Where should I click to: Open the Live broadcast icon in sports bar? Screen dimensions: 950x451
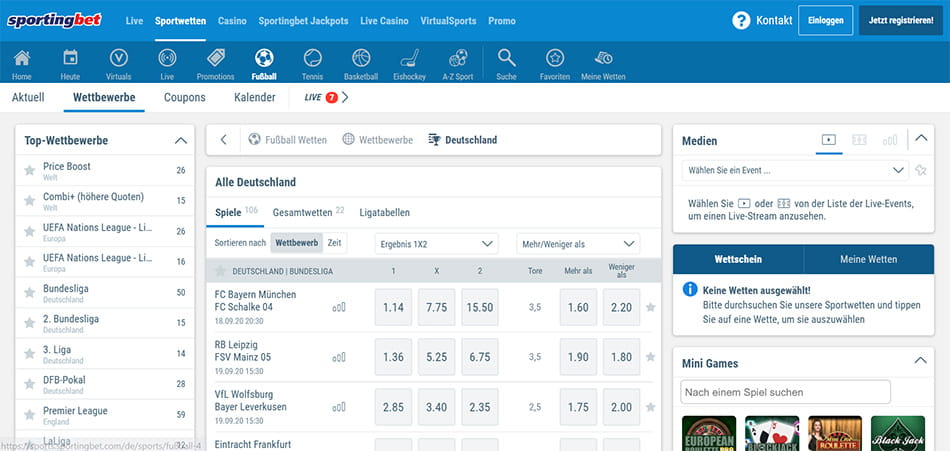point(167,58)
